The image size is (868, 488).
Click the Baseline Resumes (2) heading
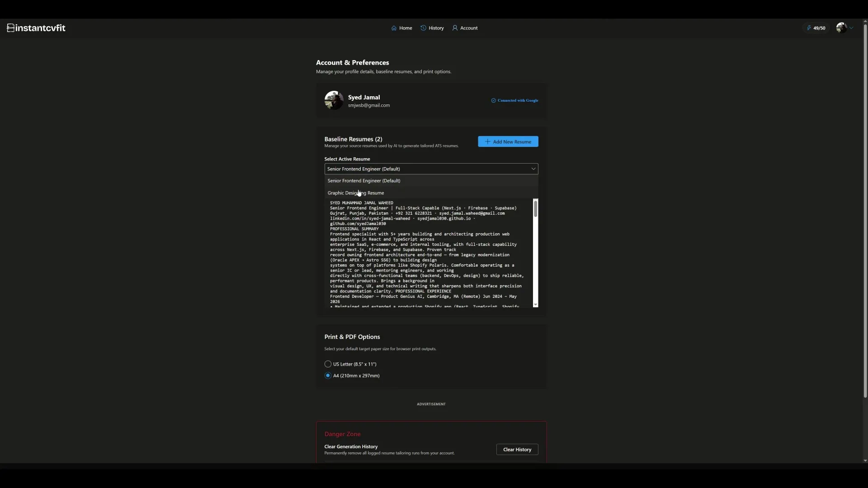click(x=353, y=139)
